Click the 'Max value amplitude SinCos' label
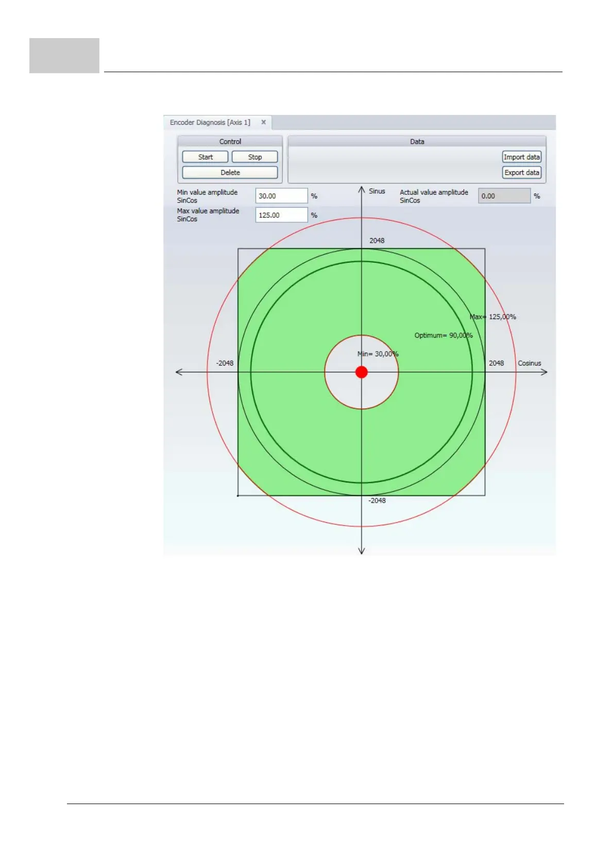This screenshot has width=613, height=868. (x=208, y=215)
